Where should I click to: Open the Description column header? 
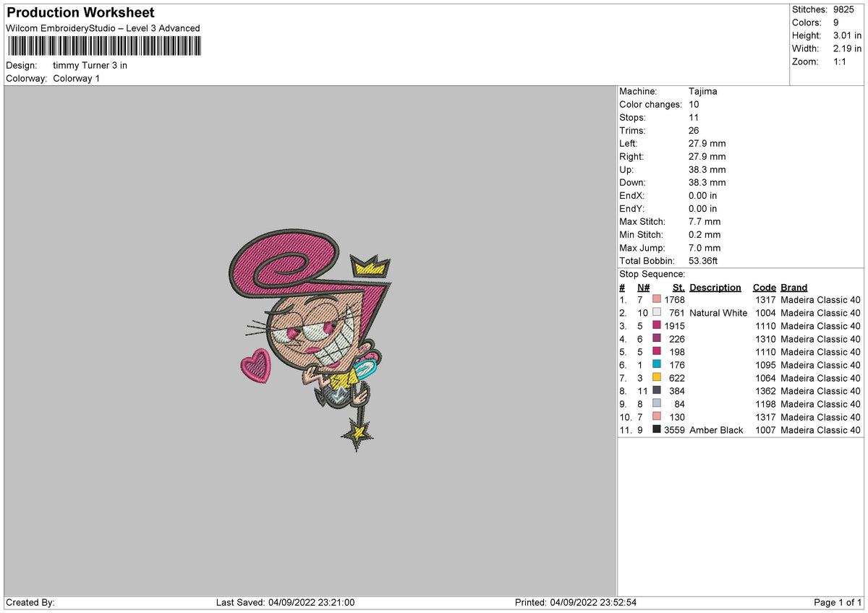[715, 287]
